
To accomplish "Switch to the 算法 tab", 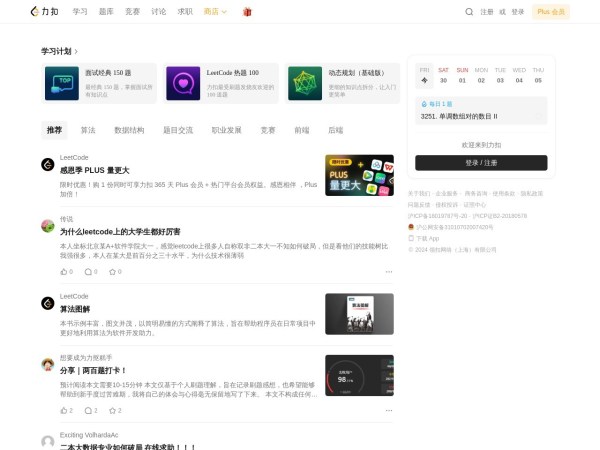I will point(88,130).
